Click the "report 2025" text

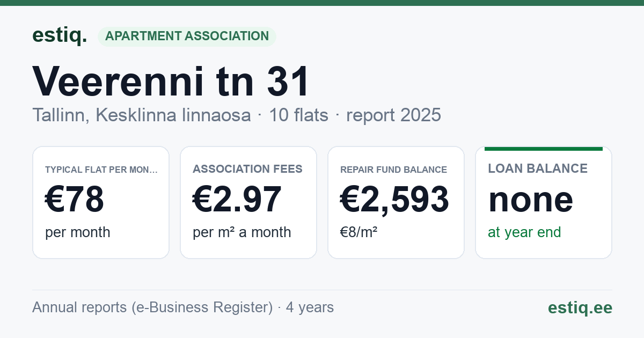[393, 115]
